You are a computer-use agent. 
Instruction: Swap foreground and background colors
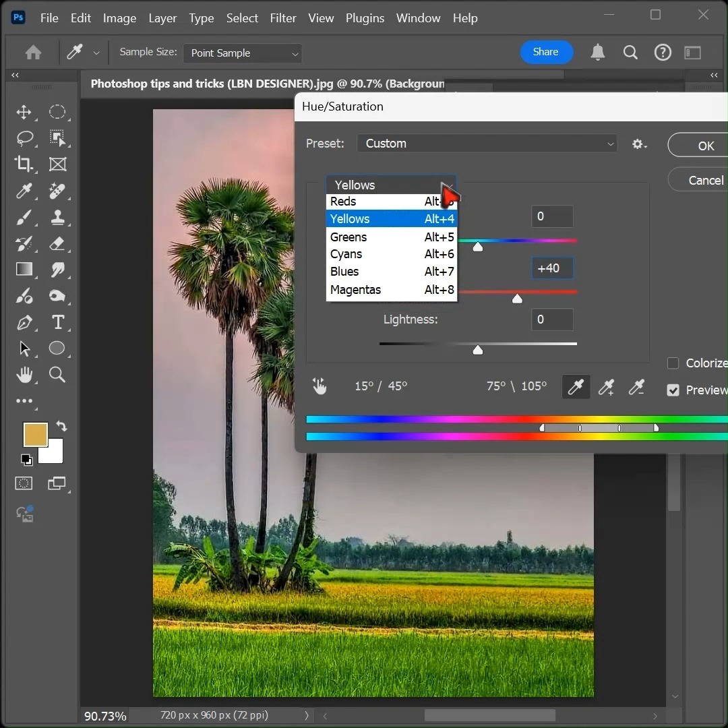[61, 426]
